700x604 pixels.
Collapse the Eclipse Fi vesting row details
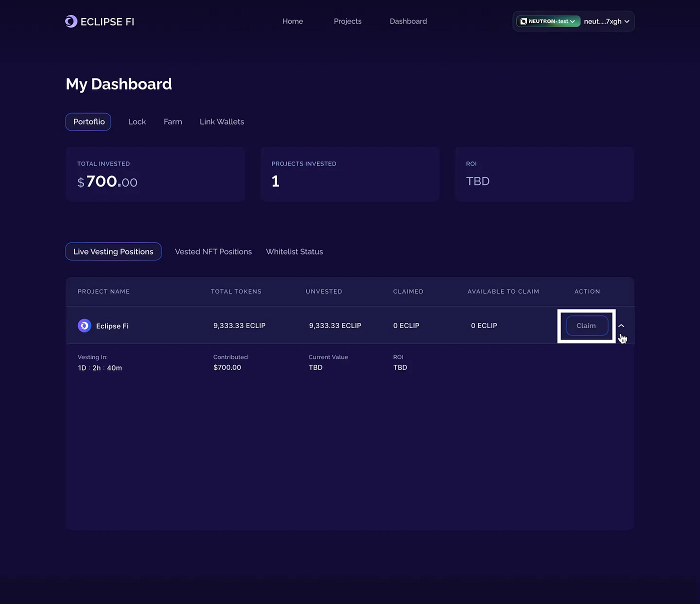(x=621, y=325)
